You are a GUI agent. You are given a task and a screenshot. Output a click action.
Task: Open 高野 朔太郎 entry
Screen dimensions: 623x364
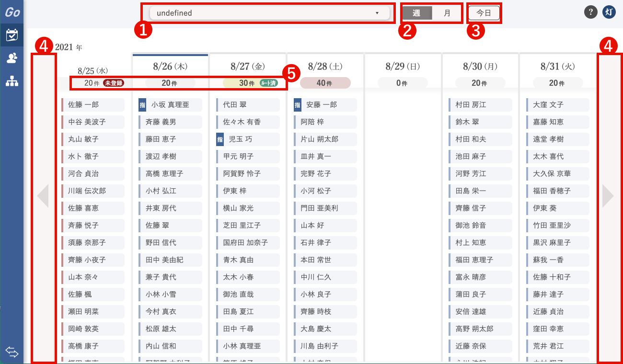[480, 329]
